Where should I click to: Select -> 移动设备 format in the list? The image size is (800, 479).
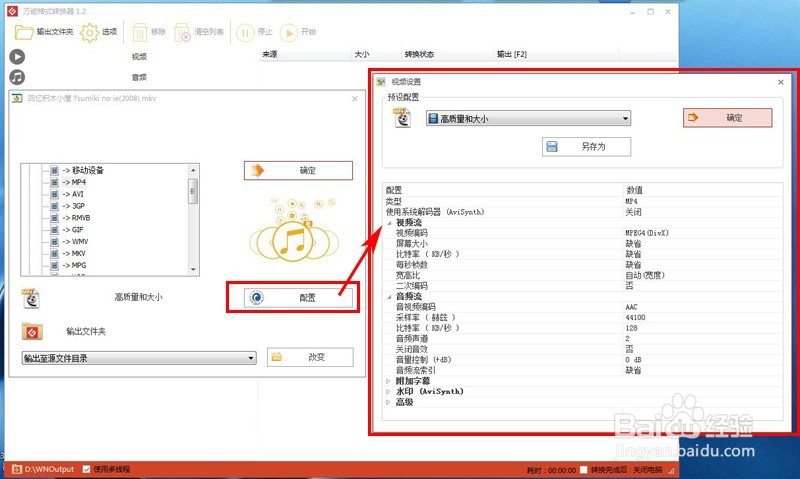point(83,170)
